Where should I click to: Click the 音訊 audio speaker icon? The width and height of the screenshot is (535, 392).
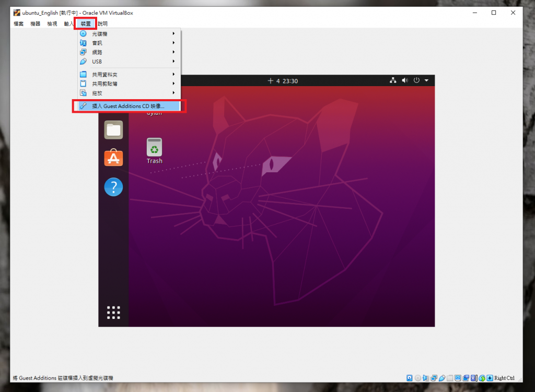click(83, 43)
